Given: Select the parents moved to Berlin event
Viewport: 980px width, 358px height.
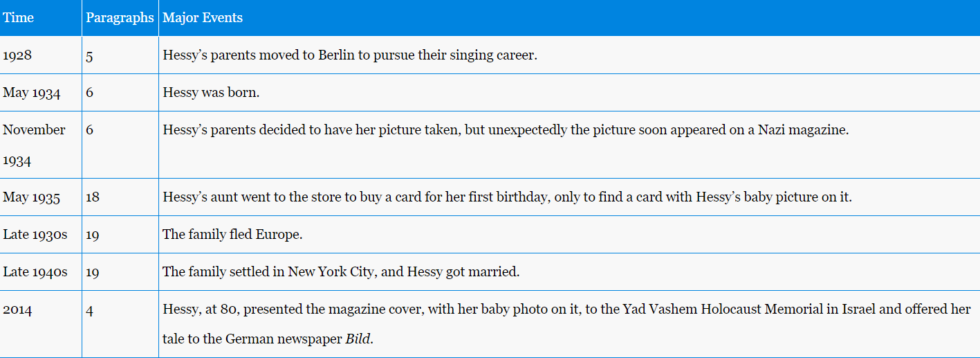Looking at the screenshot, I should (350, 55).
